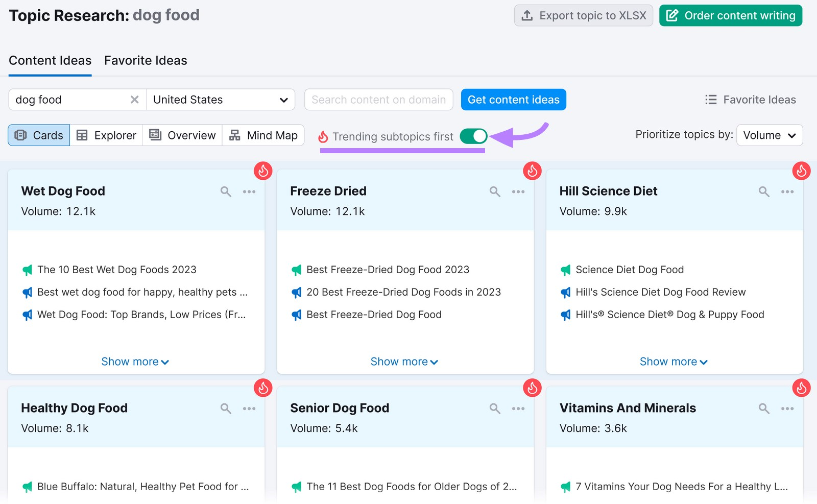
Task: Switch to the Favorite Ideas tab
Action: [146, 60]
